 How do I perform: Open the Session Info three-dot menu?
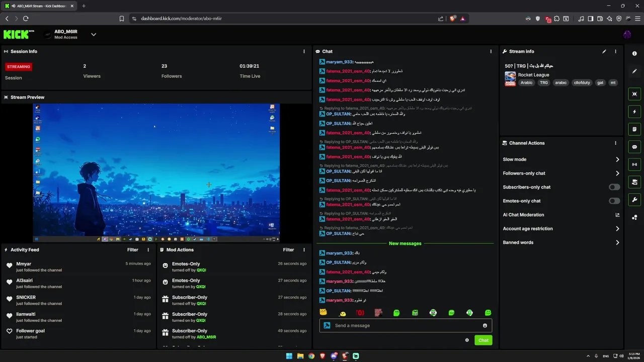point(304,51)
